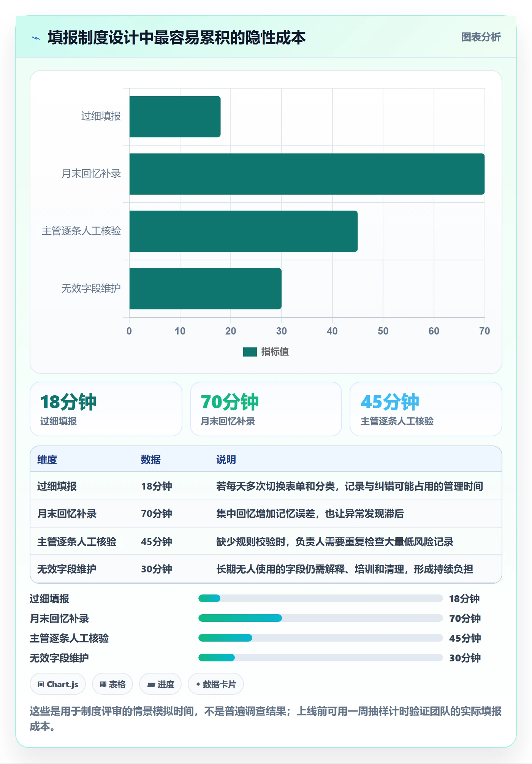Screen dimensions: 532x764
Task: Open the 18分钟 过细填报 data card
Action: [x=106, y=409]
